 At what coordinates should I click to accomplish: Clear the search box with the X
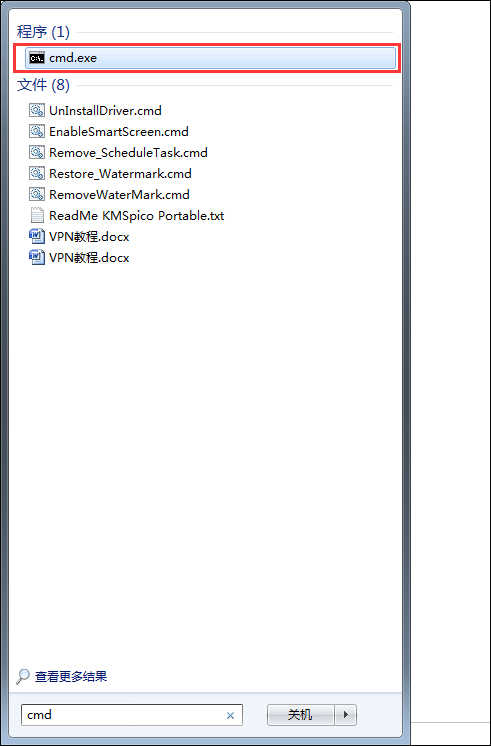click(230, 715)
